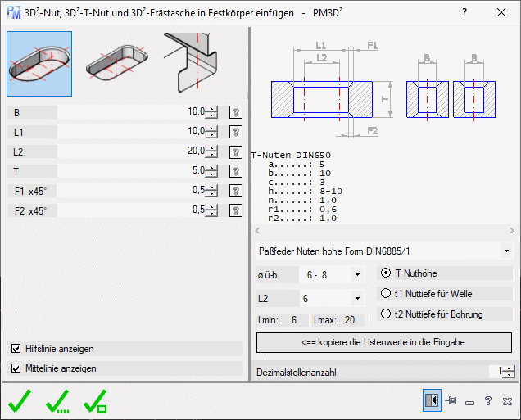The height and width of the screenshot is (420, 521).
Task: Click the help icon for F2 x45°
Action: click(236, 210)
